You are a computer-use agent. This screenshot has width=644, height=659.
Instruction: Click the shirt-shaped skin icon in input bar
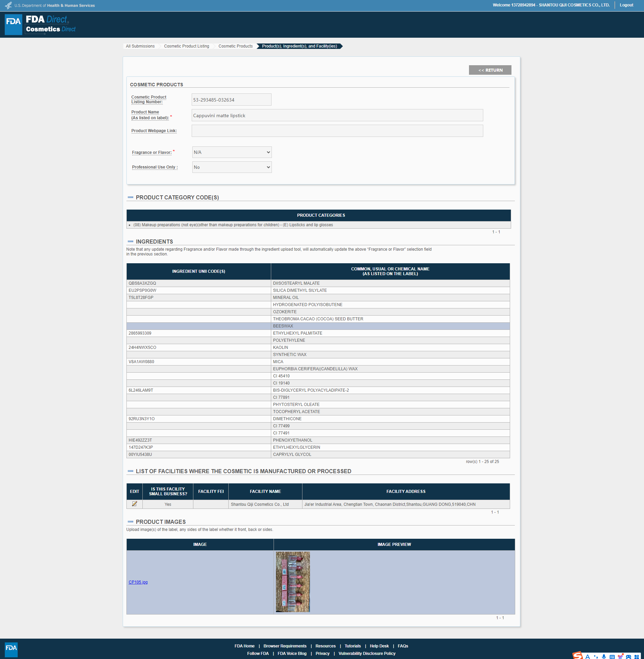point(620,657)
